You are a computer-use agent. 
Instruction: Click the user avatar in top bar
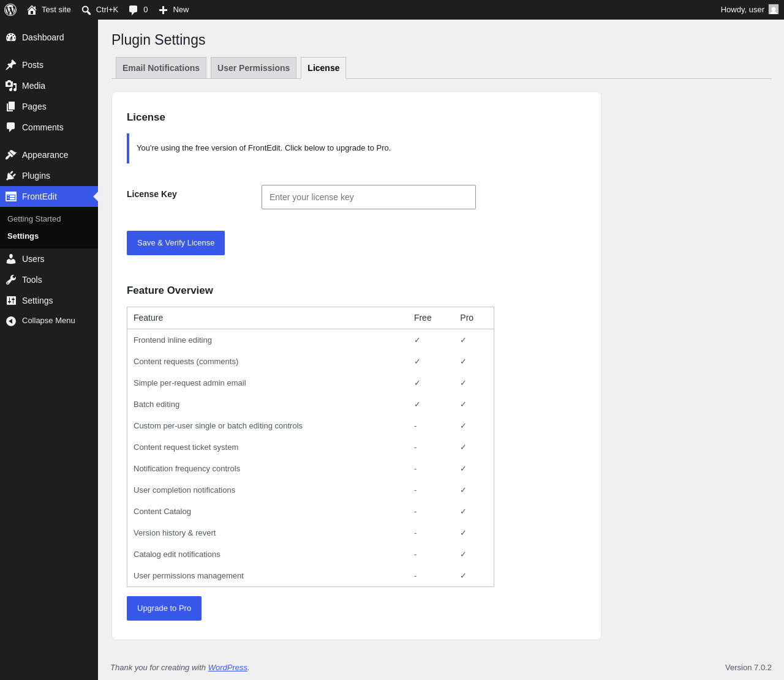click(x=774, y=9)
